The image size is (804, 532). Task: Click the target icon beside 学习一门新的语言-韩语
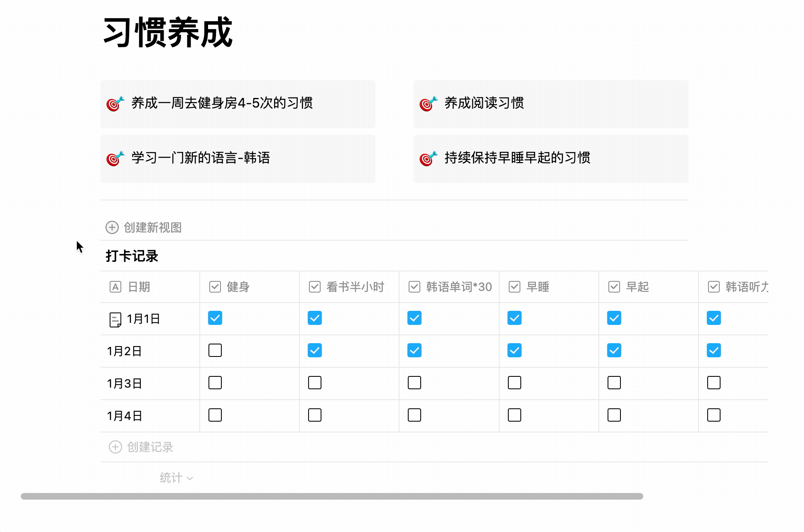coord(115,159)
